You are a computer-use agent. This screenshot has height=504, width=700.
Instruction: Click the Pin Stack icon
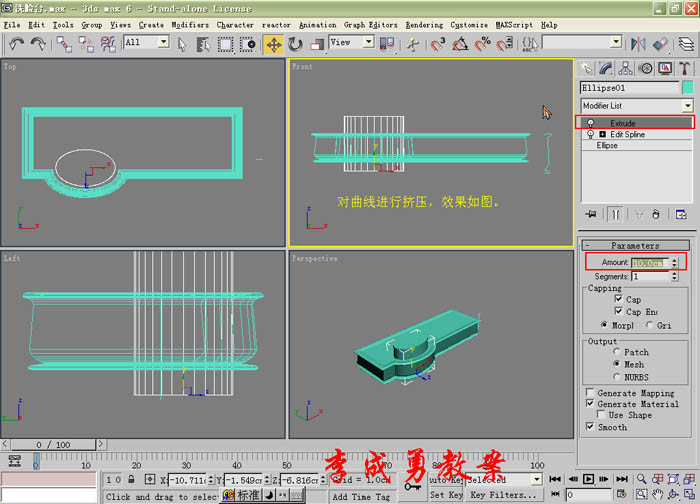tap(591, 214)
